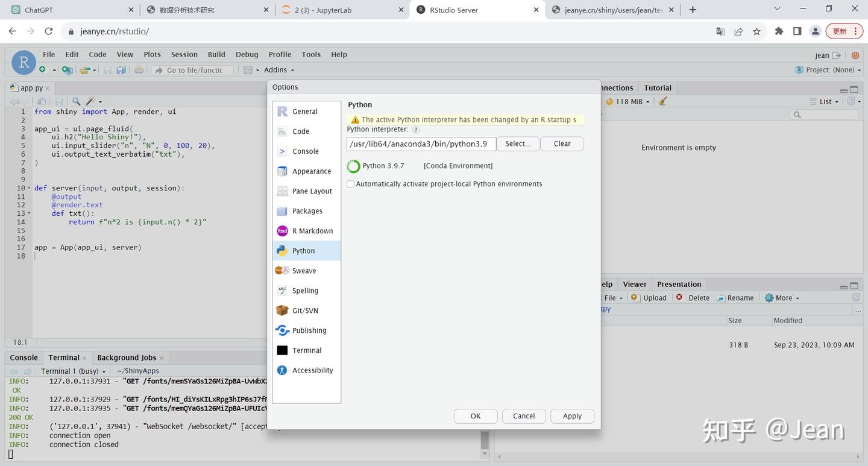Open the Pane Layout options category
The width and height of the screenshot is (868, 466).
[x=306, y=191]
